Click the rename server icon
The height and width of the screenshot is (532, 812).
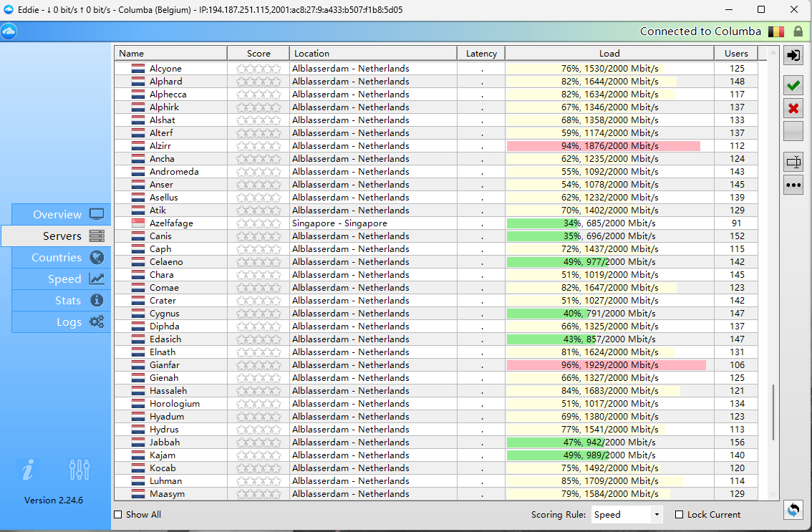[x=793, y=162]
